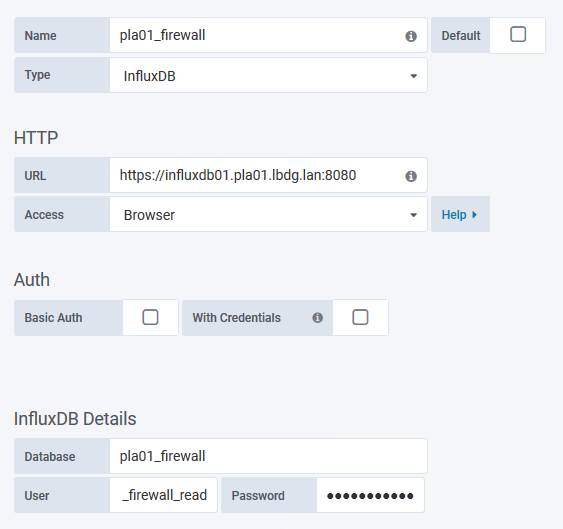Image resolution: width=563 pixels, height=529 pixels.
Task: Expand the Help section beside Access
Action: click(x=460, y=214)
